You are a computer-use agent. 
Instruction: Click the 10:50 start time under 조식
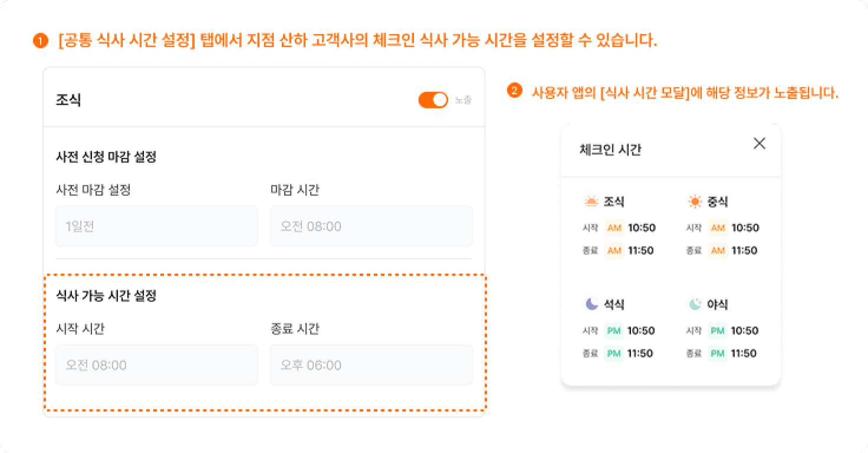[642, 228]
